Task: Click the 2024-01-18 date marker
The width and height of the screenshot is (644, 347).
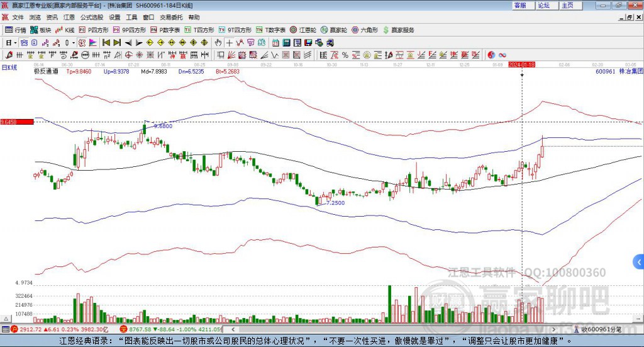Action: point(521,65)
